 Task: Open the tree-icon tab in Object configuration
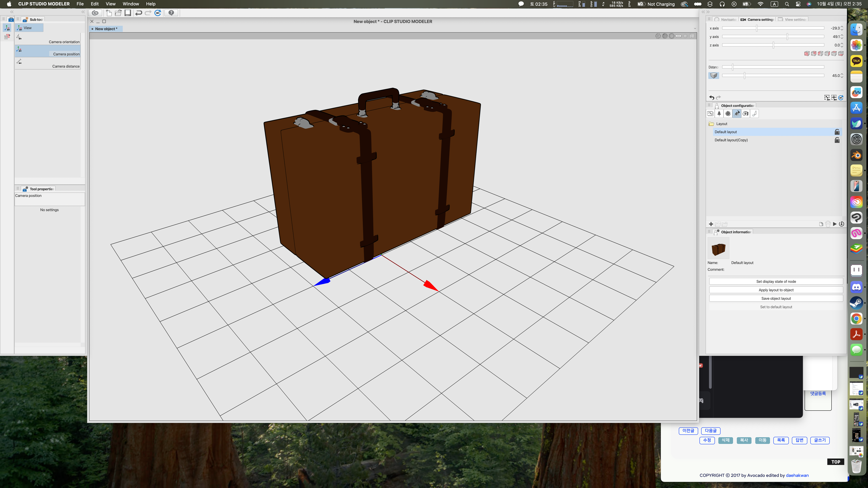point(719,114)
